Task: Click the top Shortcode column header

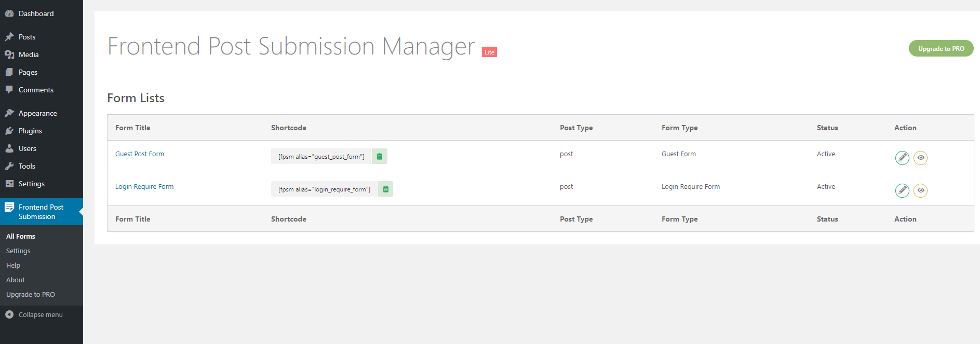Action: pos(289,128)
